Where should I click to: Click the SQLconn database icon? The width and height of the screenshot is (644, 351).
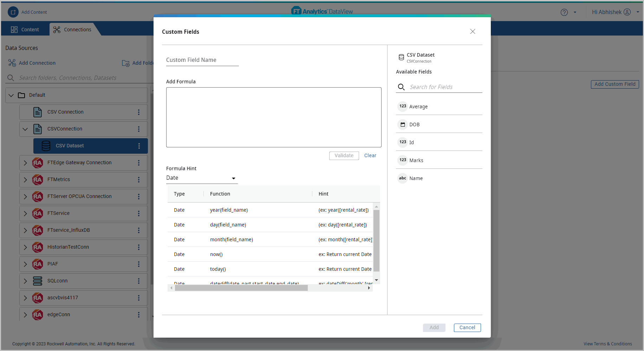(38, 281)
